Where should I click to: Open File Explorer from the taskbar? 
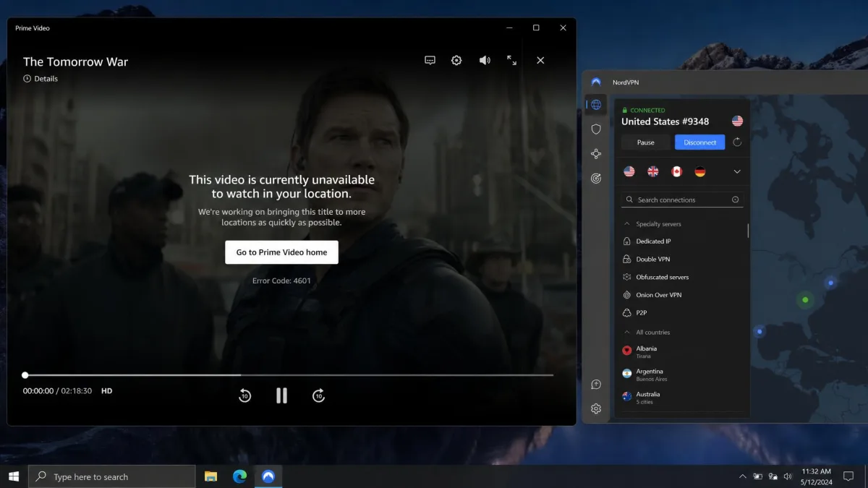click(210, 476)
